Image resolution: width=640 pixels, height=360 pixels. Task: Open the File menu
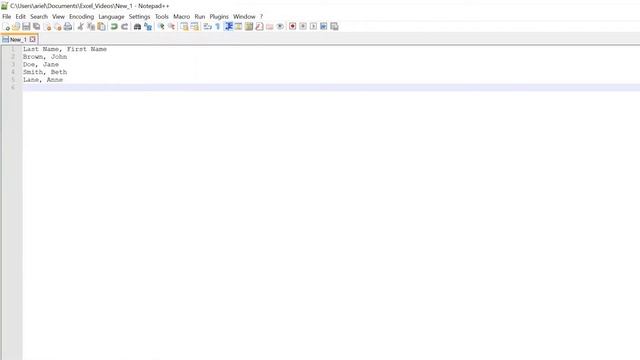7,17
